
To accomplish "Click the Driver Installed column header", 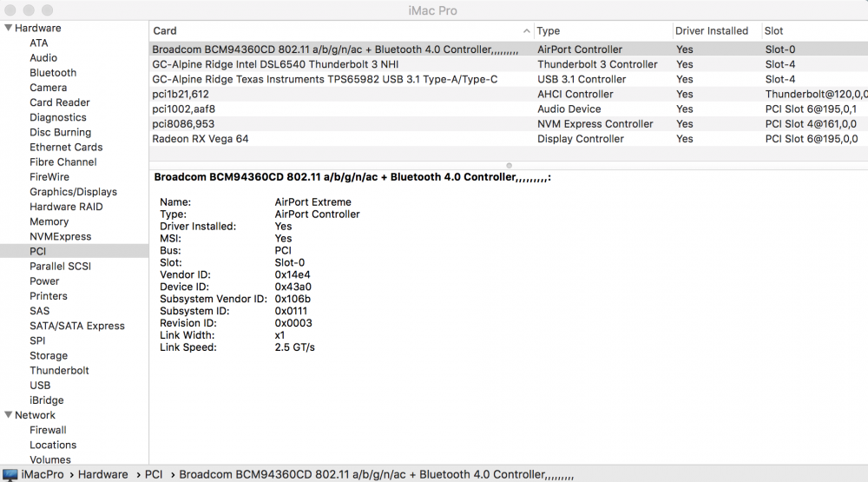I will pos(712,31).
